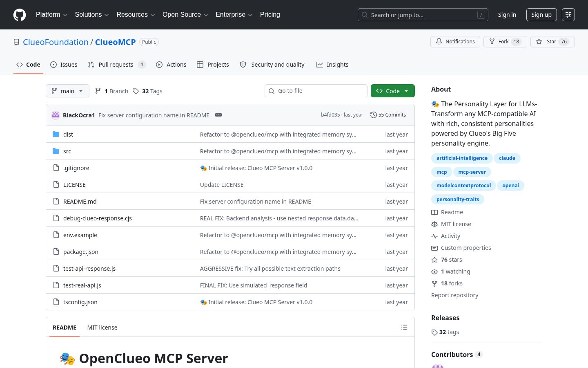Go to the GitHub homepage logo
The height and width of the screenshot is (368, 588).
pyautogui.click(x=20, y=15)
